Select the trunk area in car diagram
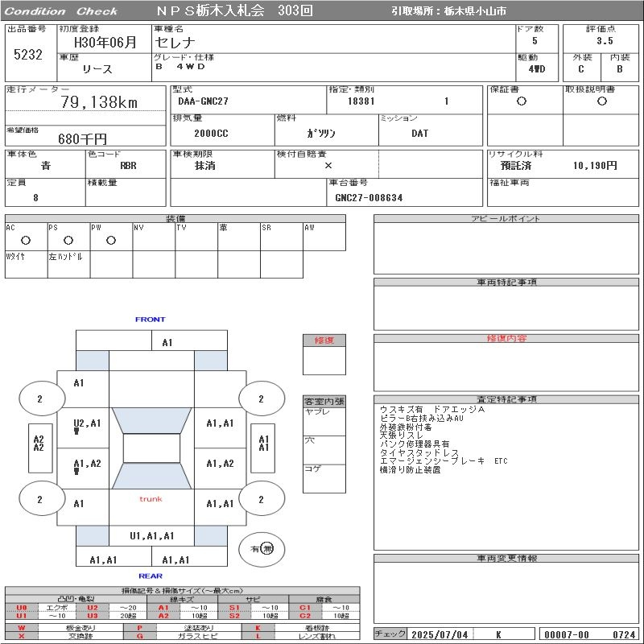 pos(151,499)
